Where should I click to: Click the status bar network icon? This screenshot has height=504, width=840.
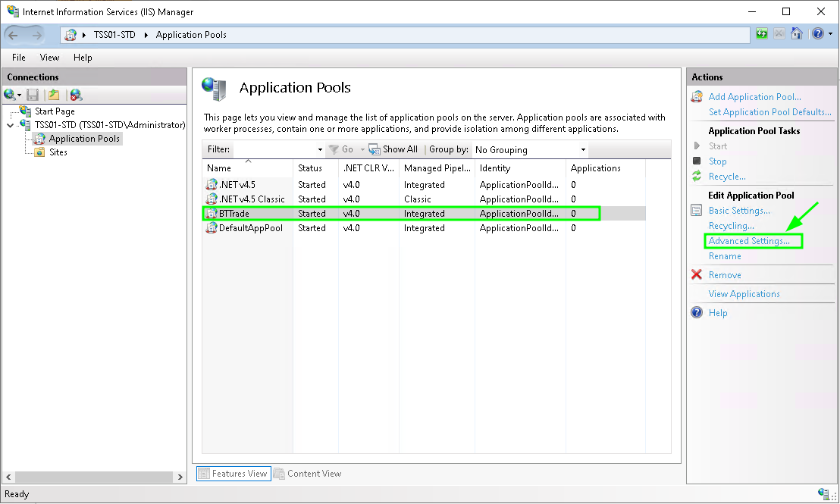[823, 493]
